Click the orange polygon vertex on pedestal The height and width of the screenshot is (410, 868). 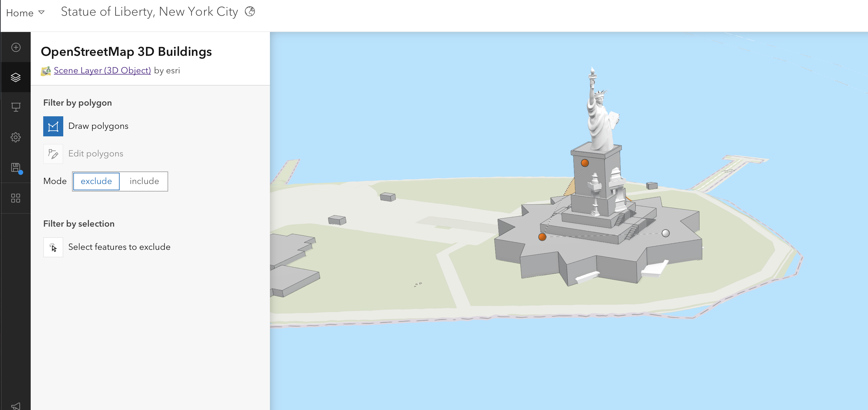point(585,163)
